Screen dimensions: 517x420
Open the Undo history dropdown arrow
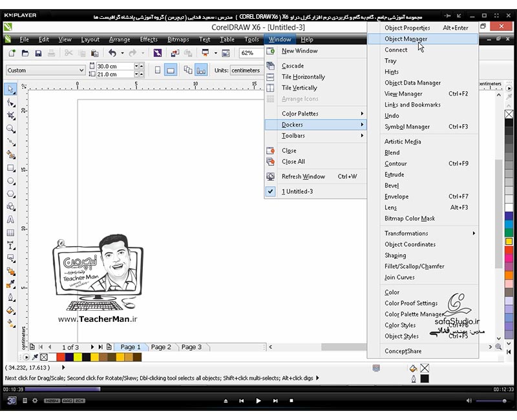(122, 53)
